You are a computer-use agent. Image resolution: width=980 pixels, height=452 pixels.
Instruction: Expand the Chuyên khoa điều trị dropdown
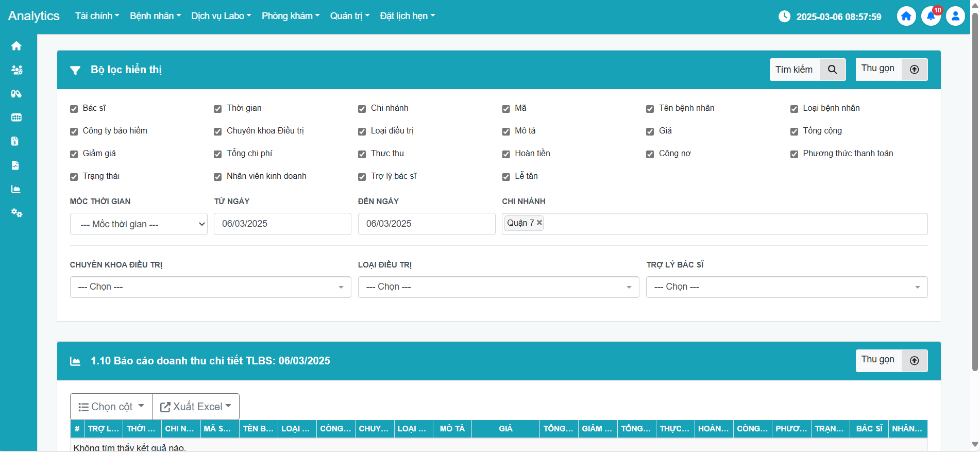point(210,287)
